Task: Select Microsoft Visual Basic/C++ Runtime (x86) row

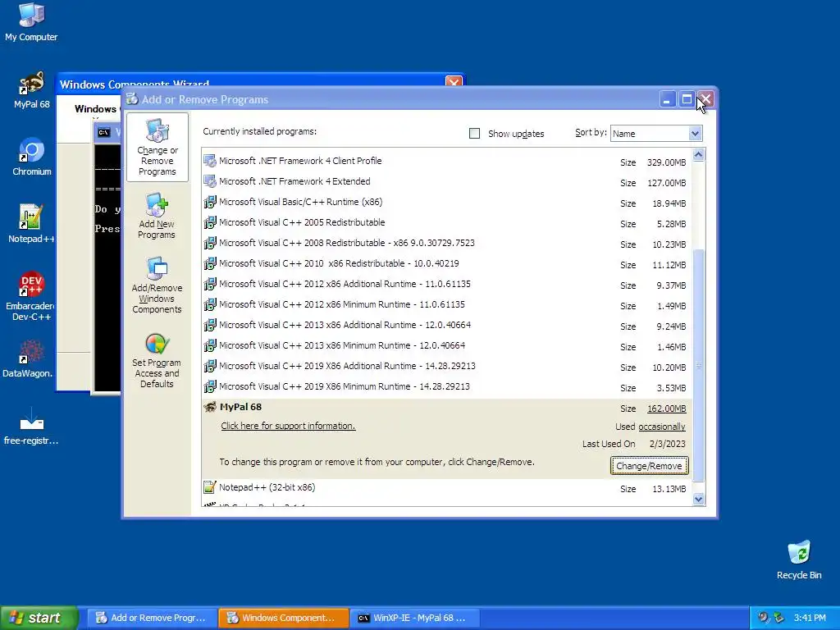Action: click(447, 203)
